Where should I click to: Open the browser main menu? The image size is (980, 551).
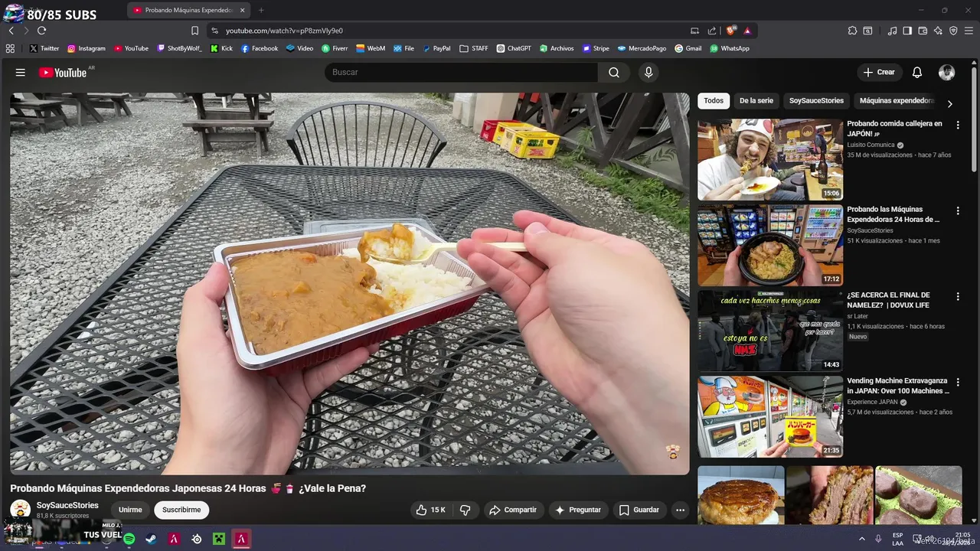pyautogui.click(x=969, y=31)
